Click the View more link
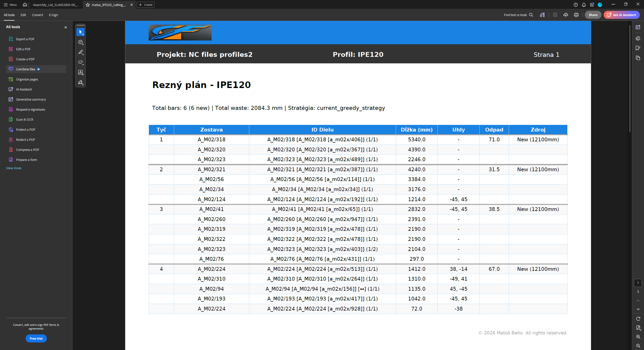This screenshot has height=350, width=644. (x=14, y=168)
